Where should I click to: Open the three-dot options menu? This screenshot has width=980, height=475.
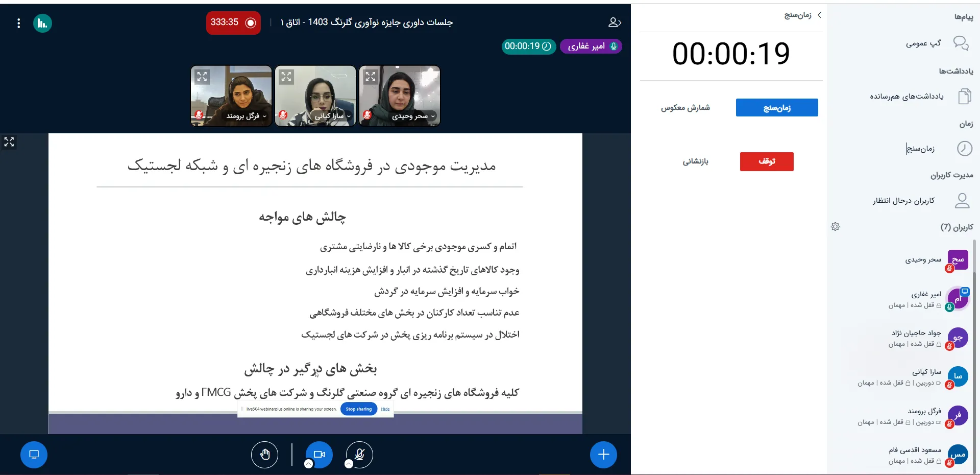tap(19, 23)
